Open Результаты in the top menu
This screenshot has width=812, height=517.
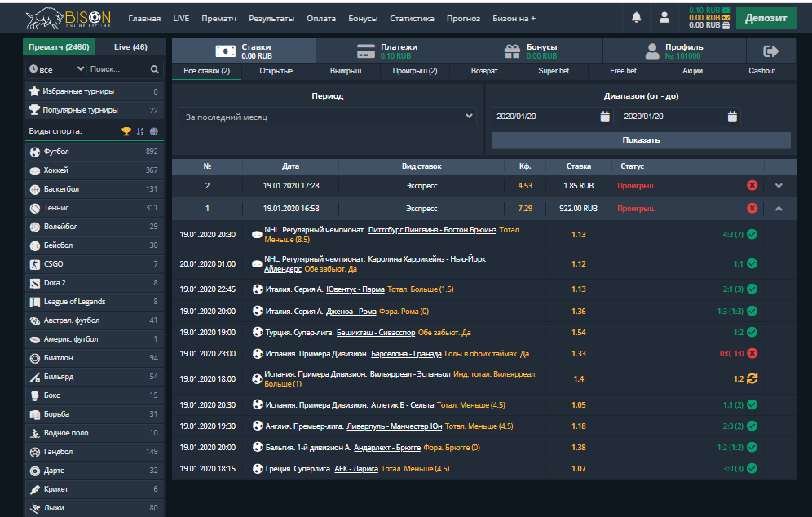pyautogui.click(x=271, y=18)
